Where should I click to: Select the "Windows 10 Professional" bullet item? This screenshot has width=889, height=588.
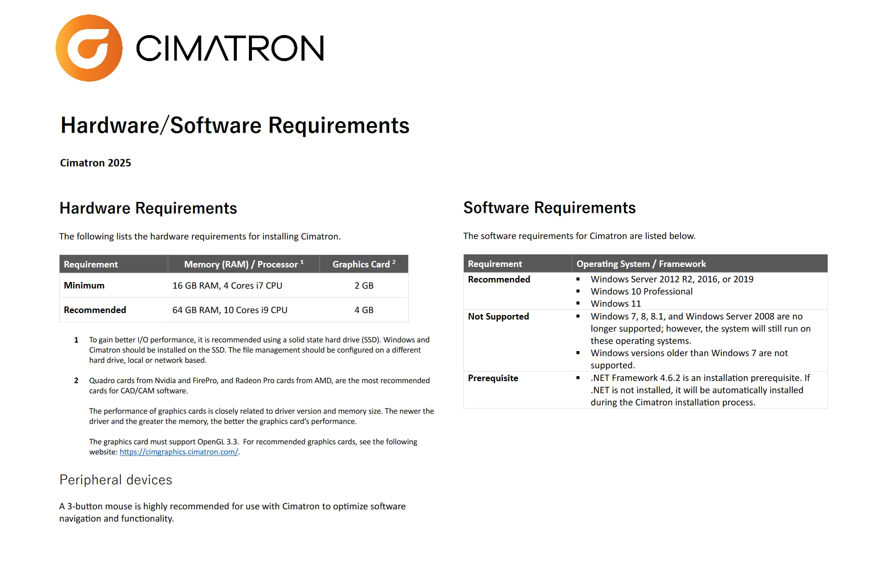(x=642, y=291)
